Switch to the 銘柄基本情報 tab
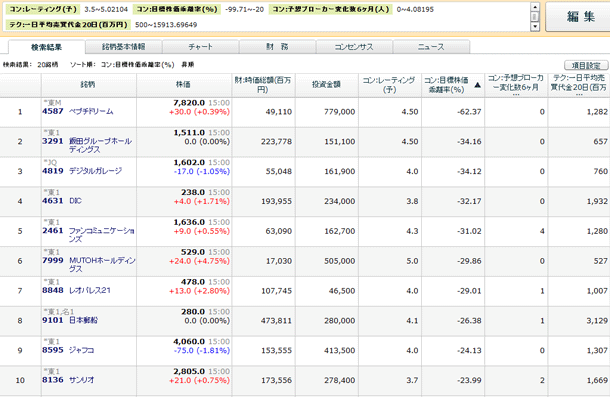 pyautogui.click(x=123, y=47)
